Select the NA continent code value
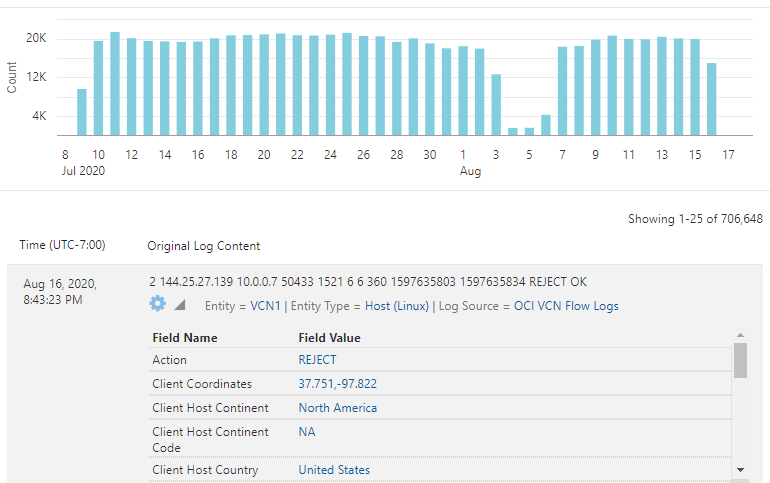This screenshot has height=483, width=770. click(x=307, y=432)
